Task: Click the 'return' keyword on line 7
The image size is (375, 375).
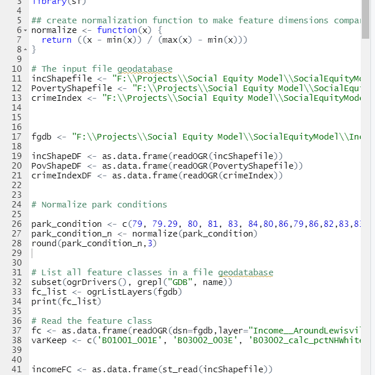Action: pyautogui.click(x=56, y=40)
